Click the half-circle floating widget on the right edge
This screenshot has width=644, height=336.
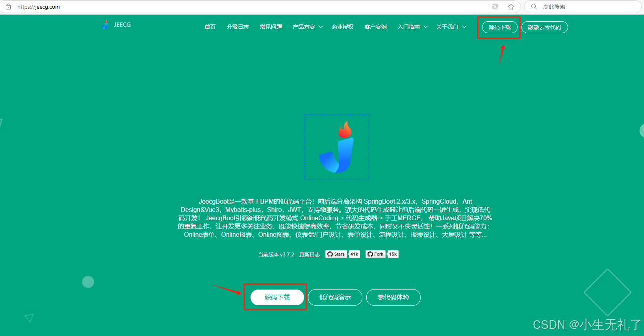(642, 131)
